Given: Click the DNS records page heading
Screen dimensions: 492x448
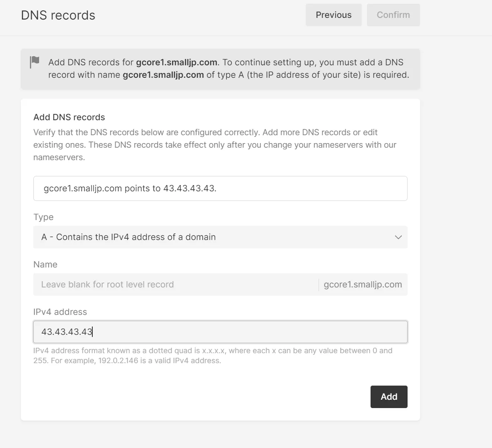Looking at the screenshot, I should point(58,15).
